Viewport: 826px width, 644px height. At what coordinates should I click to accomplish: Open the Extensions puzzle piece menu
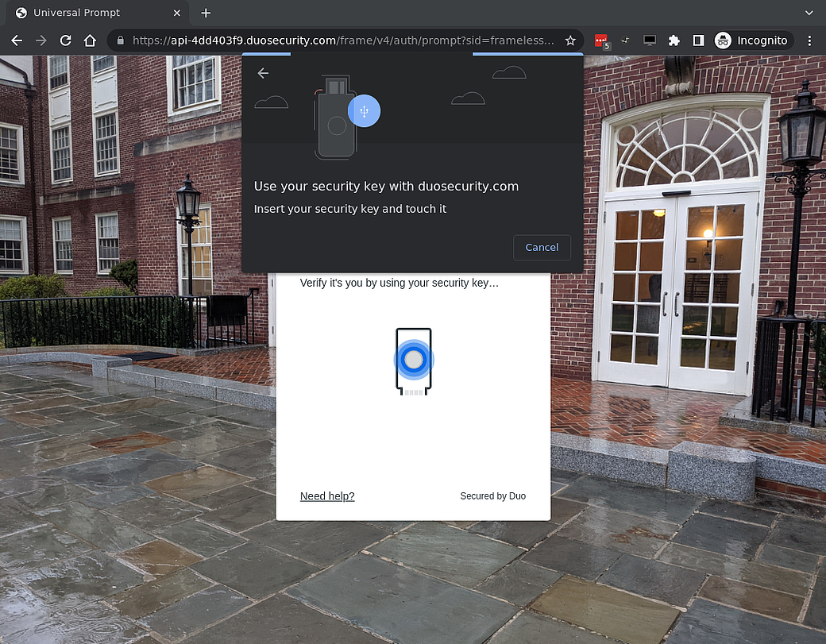[674, 40]
